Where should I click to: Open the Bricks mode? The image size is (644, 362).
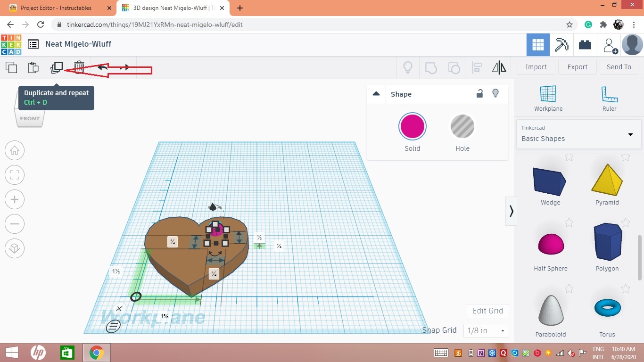click(585, 45)
